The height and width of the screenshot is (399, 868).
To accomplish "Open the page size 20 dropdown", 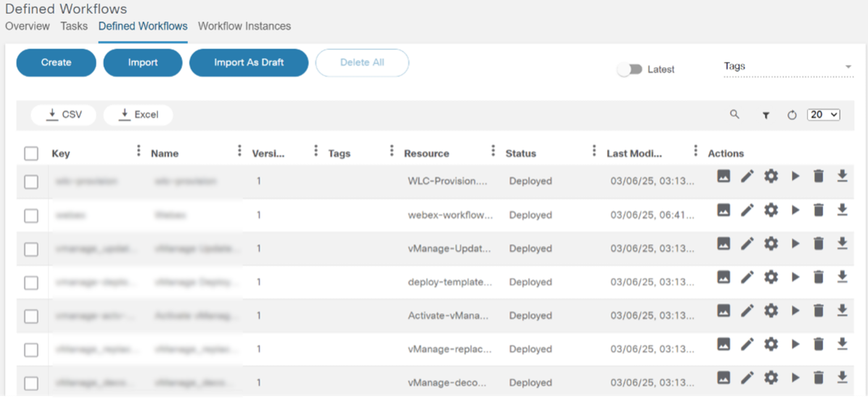I will 823,114.
